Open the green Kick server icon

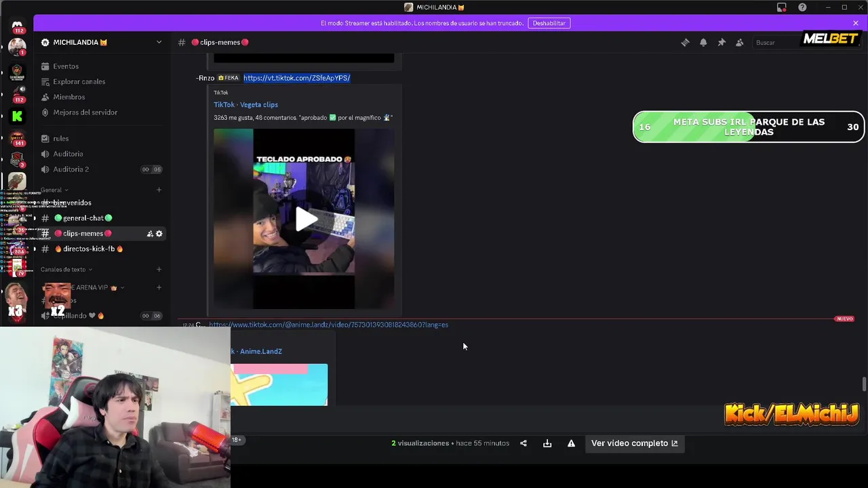click(x=17, y=117)
